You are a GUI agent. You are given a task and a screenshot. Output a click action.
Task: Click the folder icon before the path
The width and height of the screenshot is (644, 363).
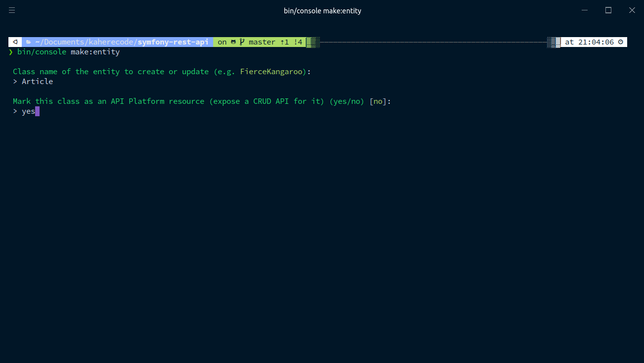[x=29, y=42]
